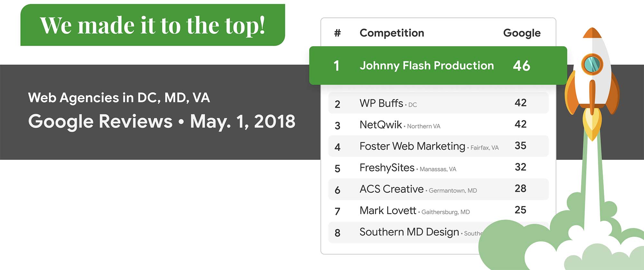Click the 'Google' column header

(x=522, y=33)
